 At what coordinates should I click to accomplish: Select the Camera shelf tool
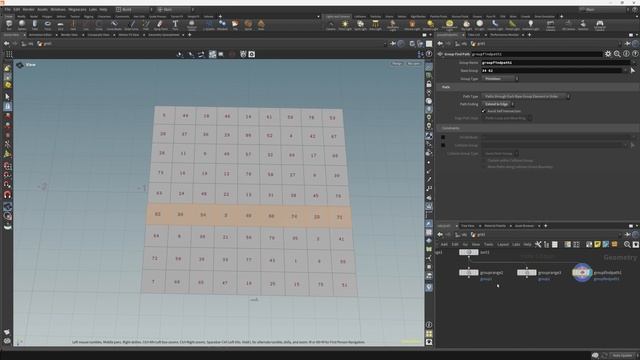331,25
